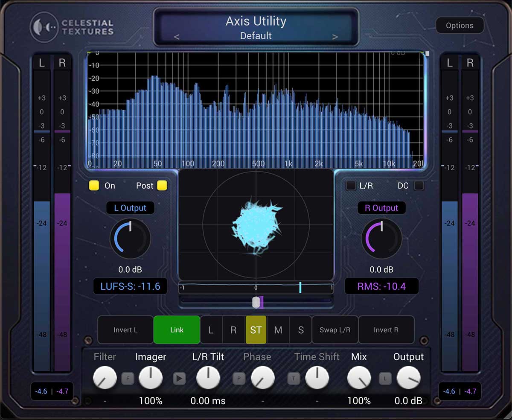The image size is (512, 420).
Task: Select the L channel mode next to Link
Action: click(x=211, y=330)
